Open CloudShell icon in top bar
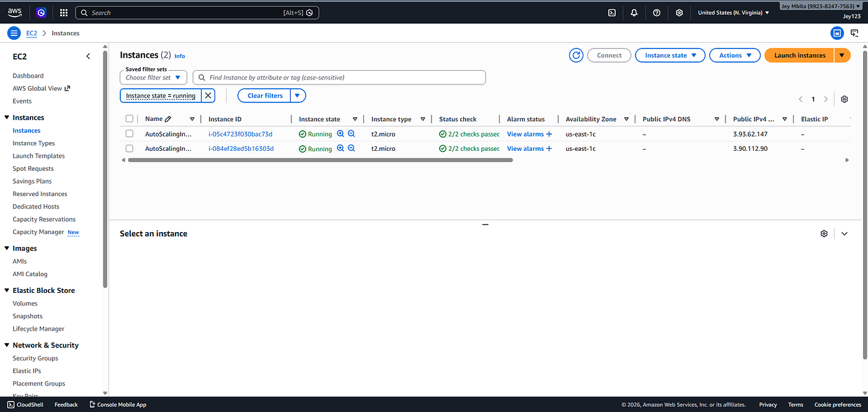868x412 pixels. point(612,12)
